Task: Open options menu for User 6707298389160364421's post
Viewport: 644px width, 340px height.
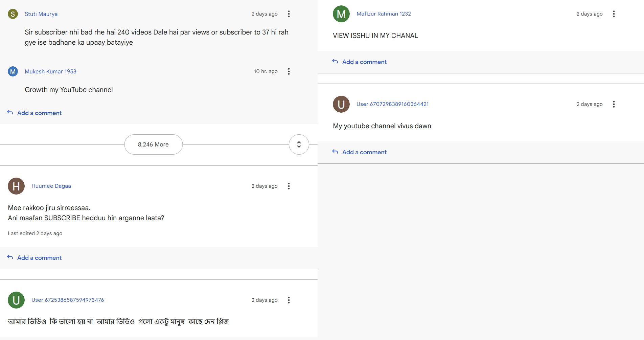Action: pyautogui.click(x=614, y=104)
